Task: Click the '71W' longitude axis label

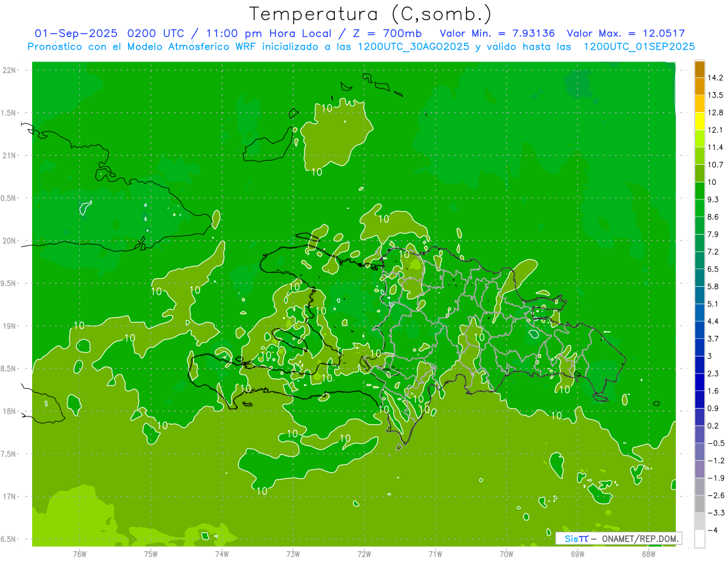Action: point(435,554)
